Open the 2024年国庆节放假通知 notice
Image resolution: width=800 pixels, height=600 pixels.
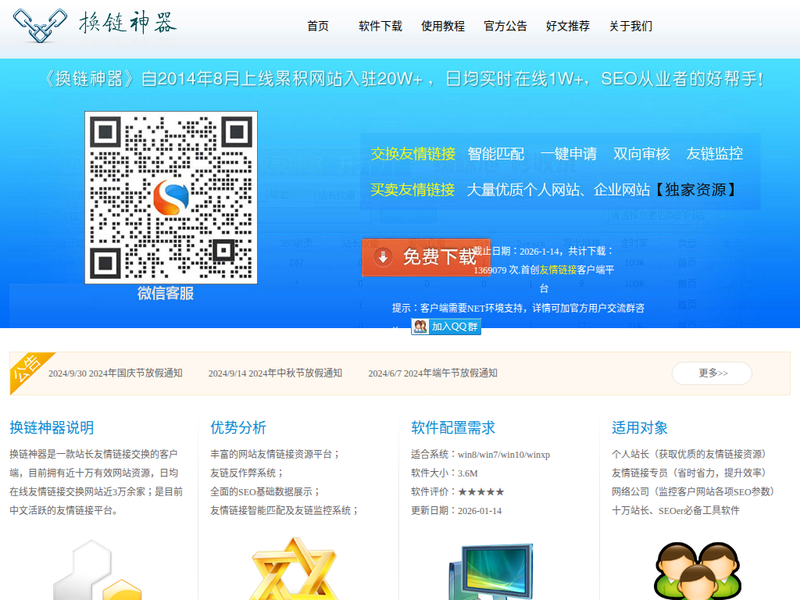coord(115,373)
